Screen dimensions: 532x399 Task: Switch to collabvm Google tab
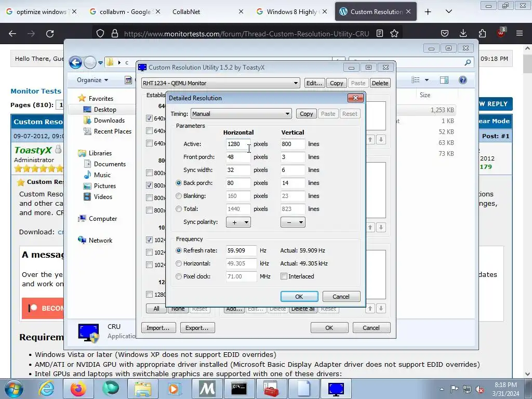125,12
